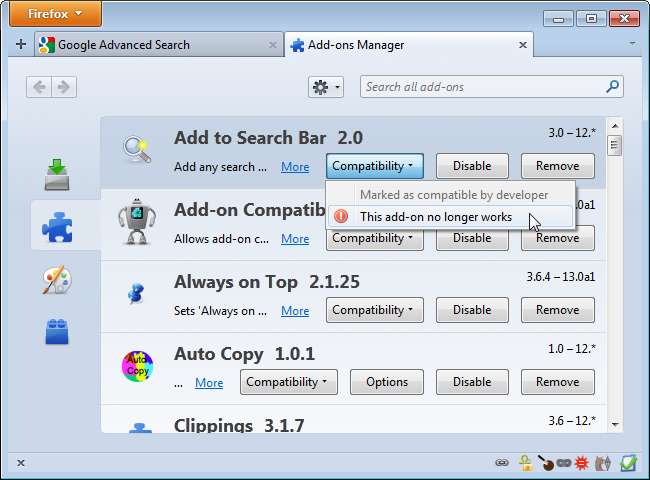Choose 'Marked as compatible by developer'
This screenshot has height=480, width=650.
point(451,195)
